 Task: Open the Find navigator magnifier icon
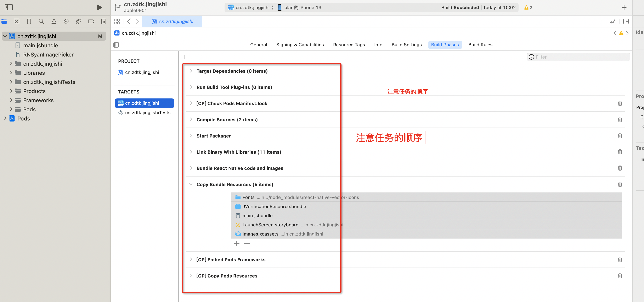[41, 22]
